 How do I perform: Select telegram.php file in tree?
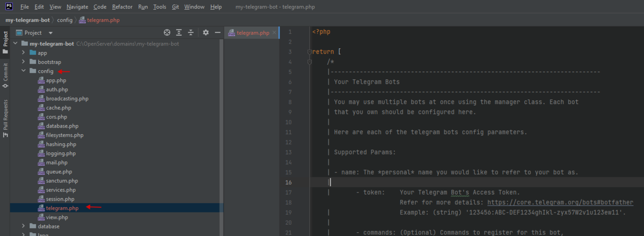pos(62,208)
